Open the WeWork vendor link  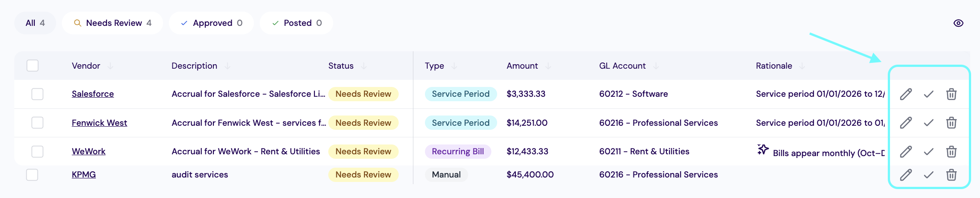(x=89, y=152)
